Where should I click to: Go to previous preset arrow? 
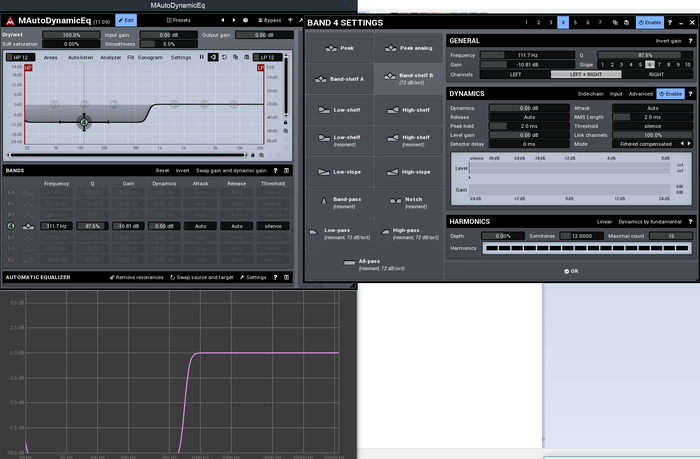(222, 20)
